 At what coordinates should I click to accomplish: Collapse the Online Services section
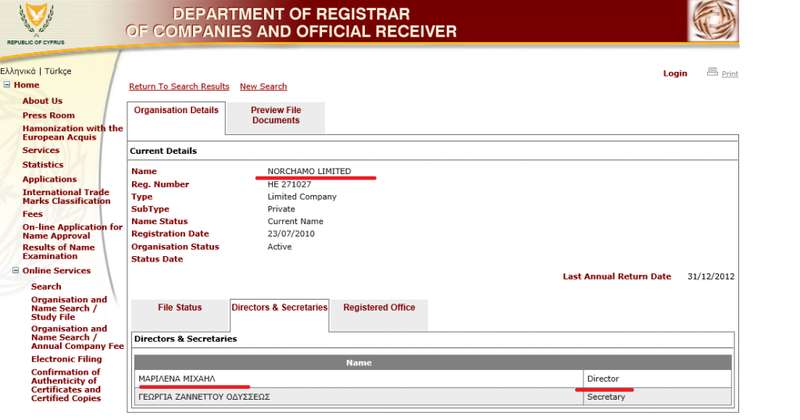[15, 271]
